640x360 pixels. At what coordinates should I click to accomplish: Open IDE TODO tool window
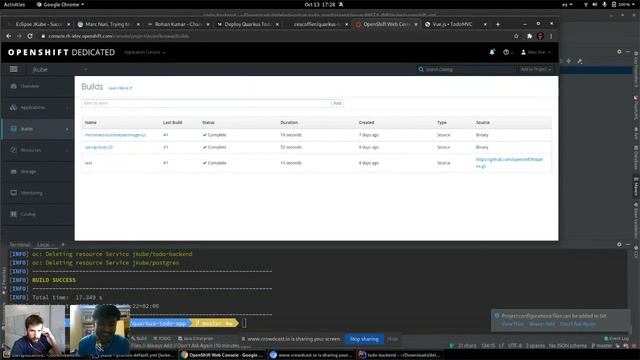point(162,338)
